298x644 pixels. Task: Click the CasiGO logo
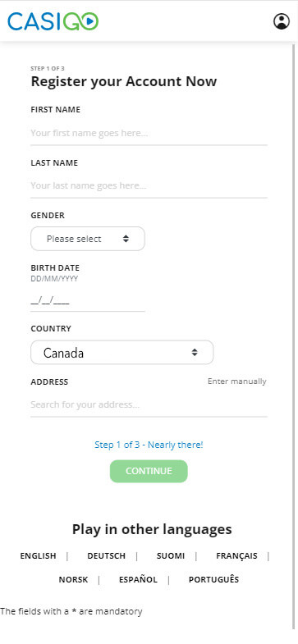click(53, 21)
